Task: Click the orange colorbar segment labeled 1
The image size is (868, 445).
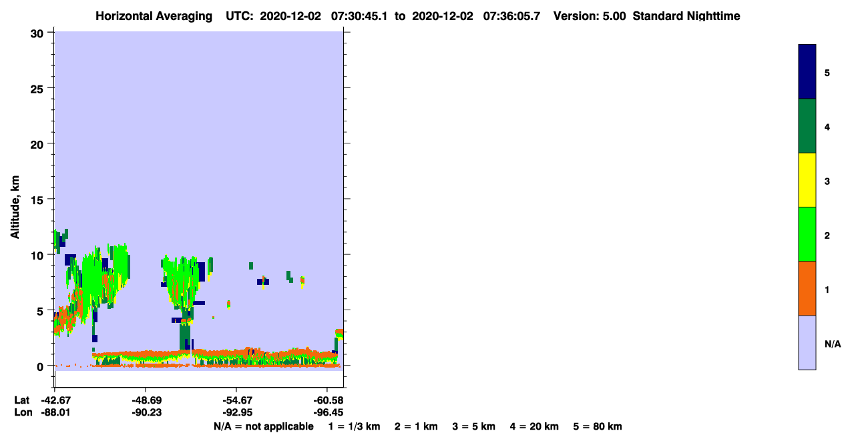Action: (x=807, y=288)
